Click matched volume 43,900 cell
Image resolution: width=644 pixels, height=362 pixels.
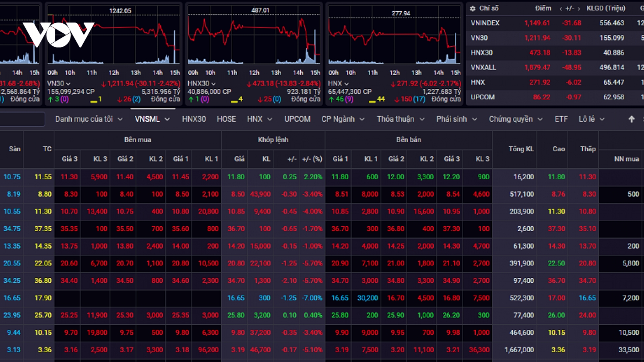pyautogui.click(x=260, y=194)
